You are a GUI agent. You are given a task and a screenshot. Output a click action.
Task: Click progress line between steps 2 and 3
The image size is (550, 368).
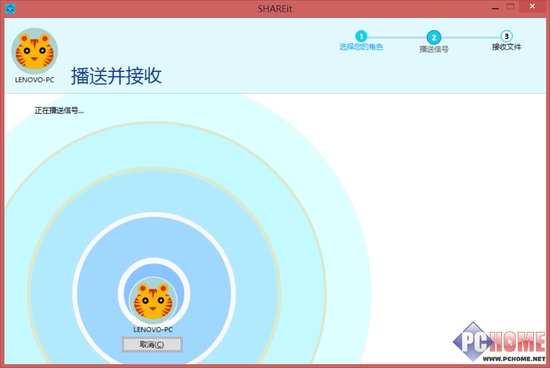click(471, 37)
